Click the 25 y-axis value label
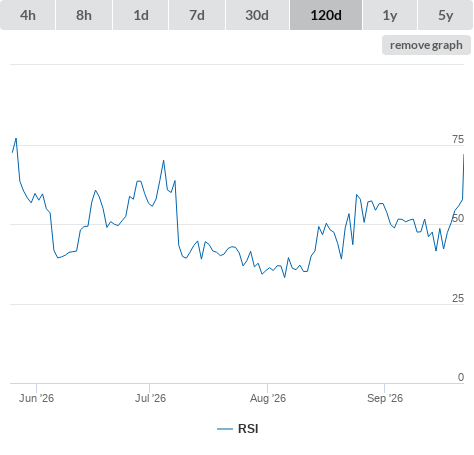 click(458, 298)
